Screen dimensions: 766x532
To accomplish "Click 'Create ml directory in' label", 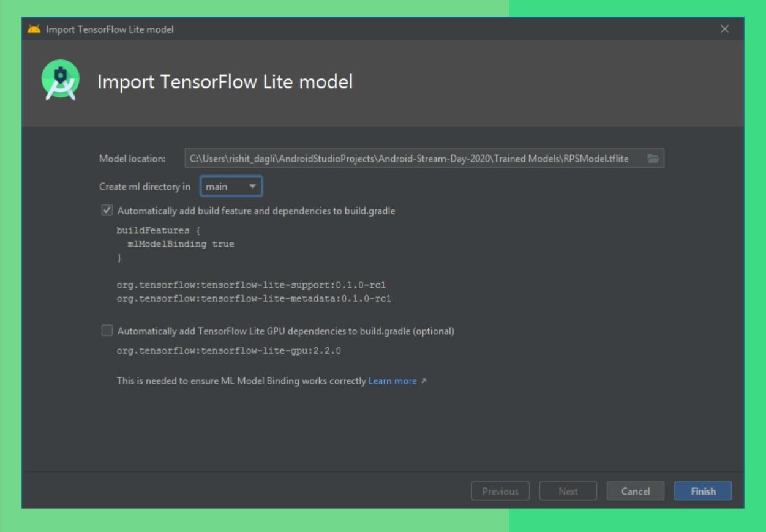I will [145, 187].
